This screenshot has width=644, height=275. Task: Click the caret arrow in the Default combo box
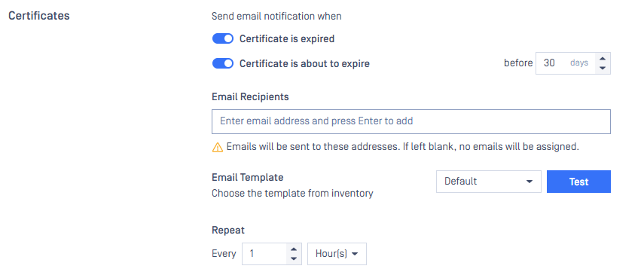[x=530, y=182]
